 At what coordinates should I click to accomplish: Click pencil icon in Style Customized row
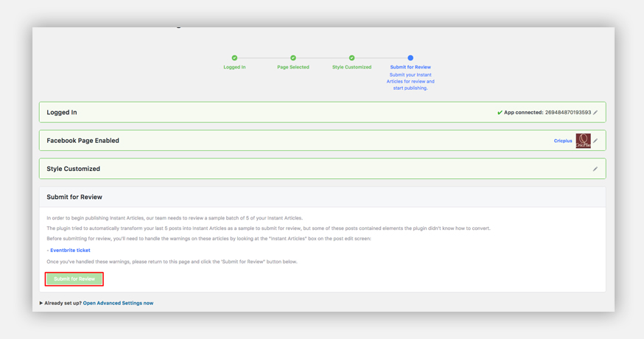click(x=595, y=169)
